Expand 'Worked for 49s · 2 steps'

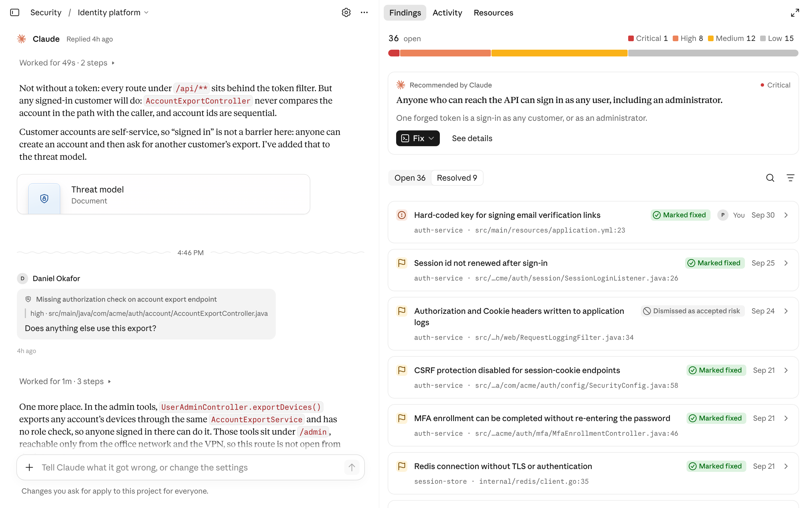click(67, 63)
